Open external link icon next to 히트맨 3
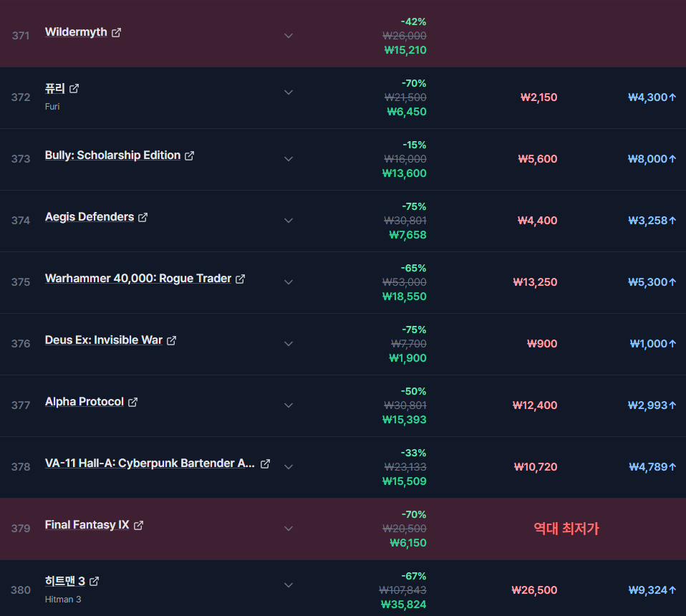686x616 pixels. click(x=94, y=581)
